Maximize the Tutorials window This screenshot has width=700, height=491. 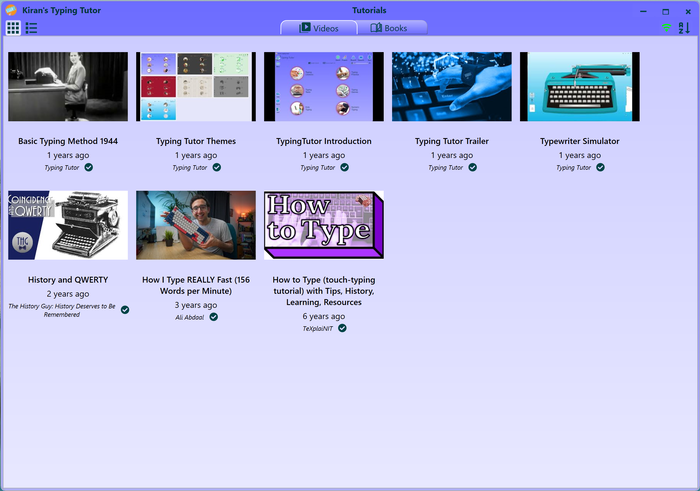pos(666,11)
